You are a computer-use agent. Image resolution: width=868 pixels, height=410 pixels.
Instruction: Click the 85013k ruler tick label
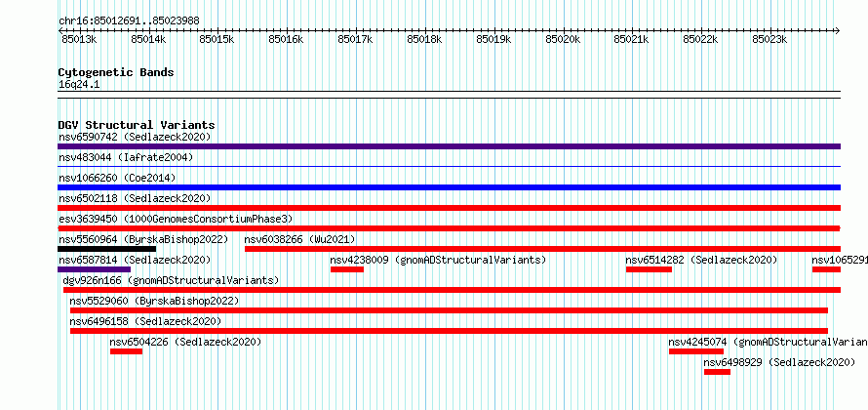tap(79, 39)
